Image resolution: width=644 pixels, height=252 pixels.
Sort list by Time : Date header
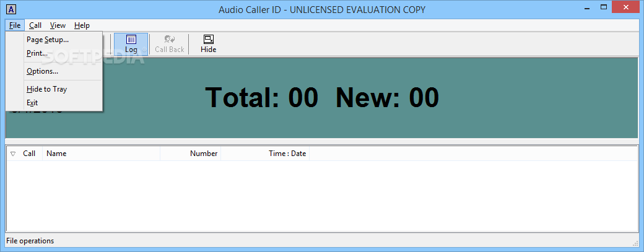tap(265, 154)
